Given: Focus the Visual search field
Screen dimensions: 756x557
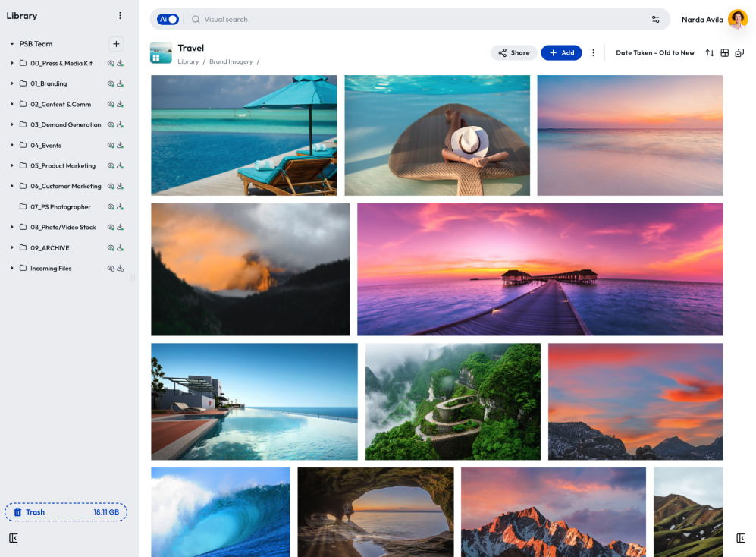Looking at the screenshot, I should click(x=419, y=19).
